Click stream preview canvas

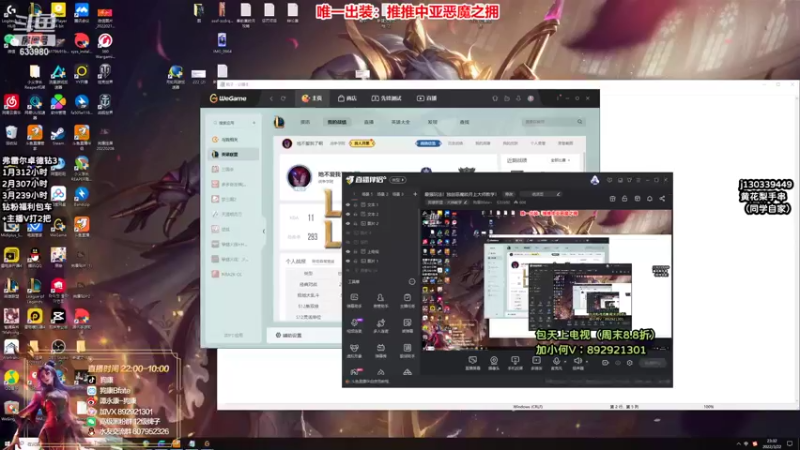point(546,280)
